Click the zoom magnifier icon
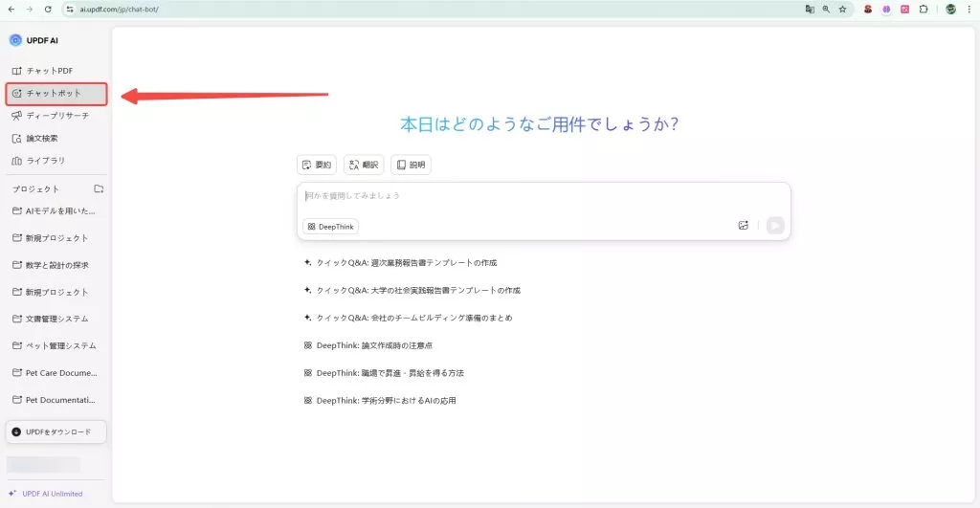The image size is (980, 508). pos(826,10)
